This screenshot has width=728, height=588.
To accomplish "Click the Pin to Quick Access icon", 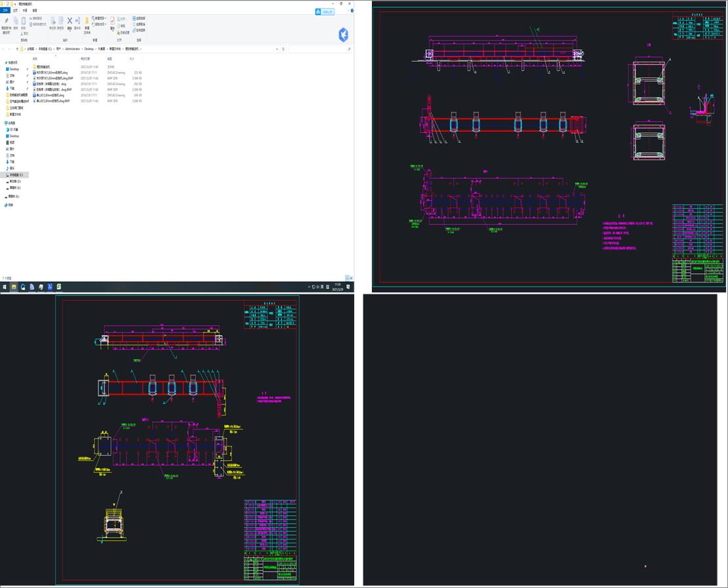I will [x=6, y=22].
